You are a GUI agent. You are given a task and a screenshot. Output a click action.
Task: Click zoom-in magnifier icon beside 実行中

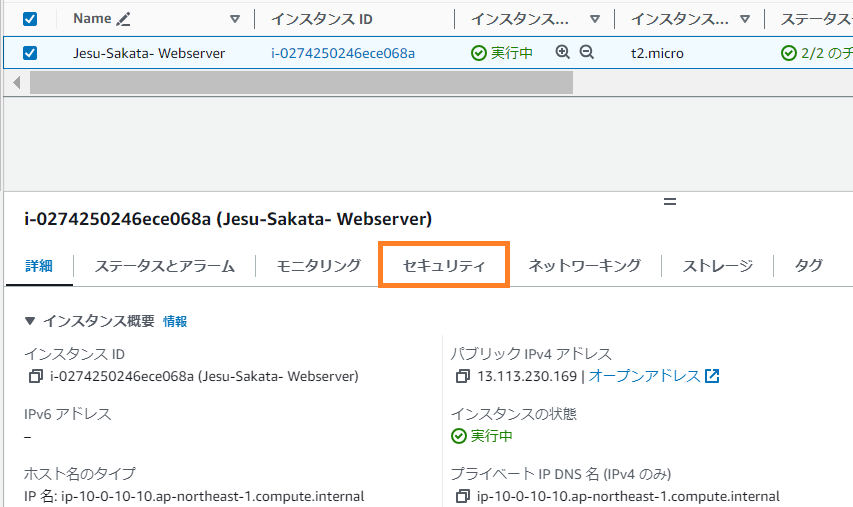point(563,52)
